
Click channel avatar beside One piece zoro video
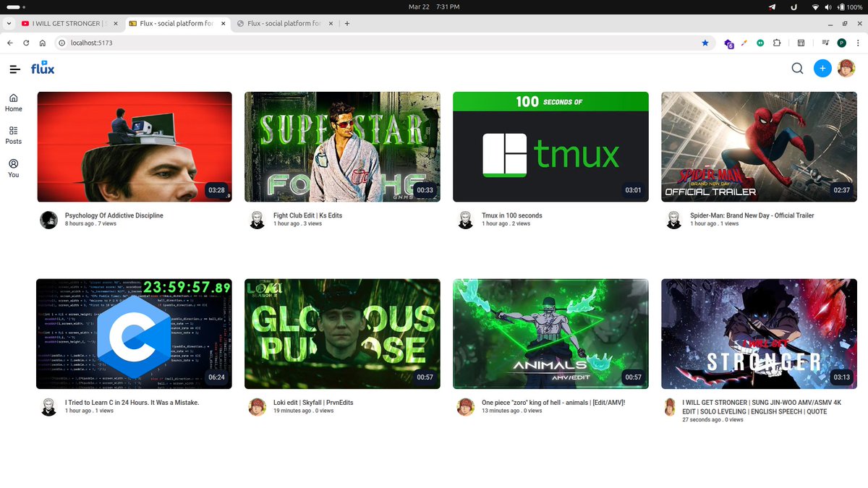(466, 407)
